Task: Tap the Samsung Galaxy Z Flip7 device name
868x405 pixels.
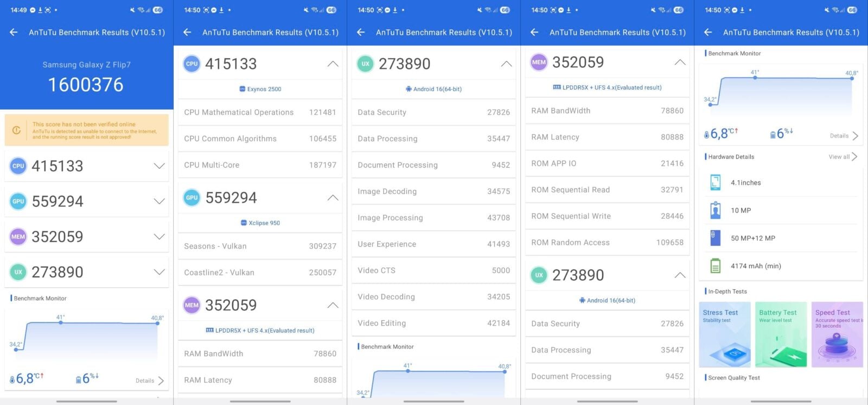Action: click(x=87, y=65)
